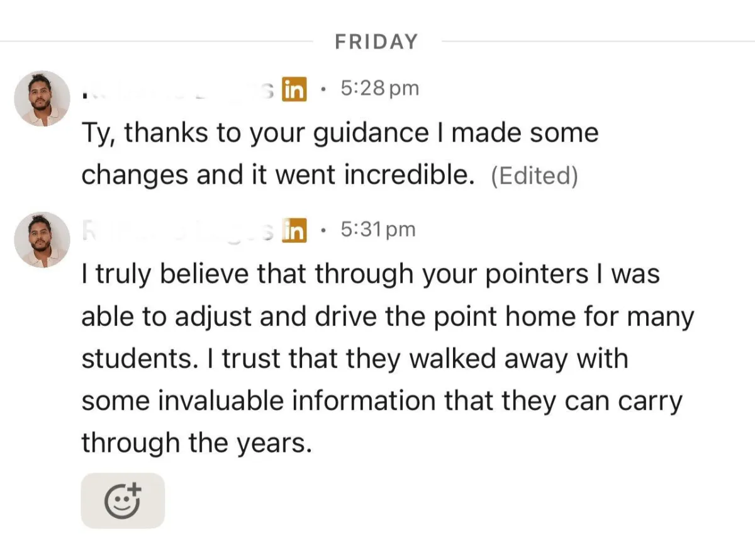
Task: Open the sender's avatar on the first message
Action: tap(42, 99)
